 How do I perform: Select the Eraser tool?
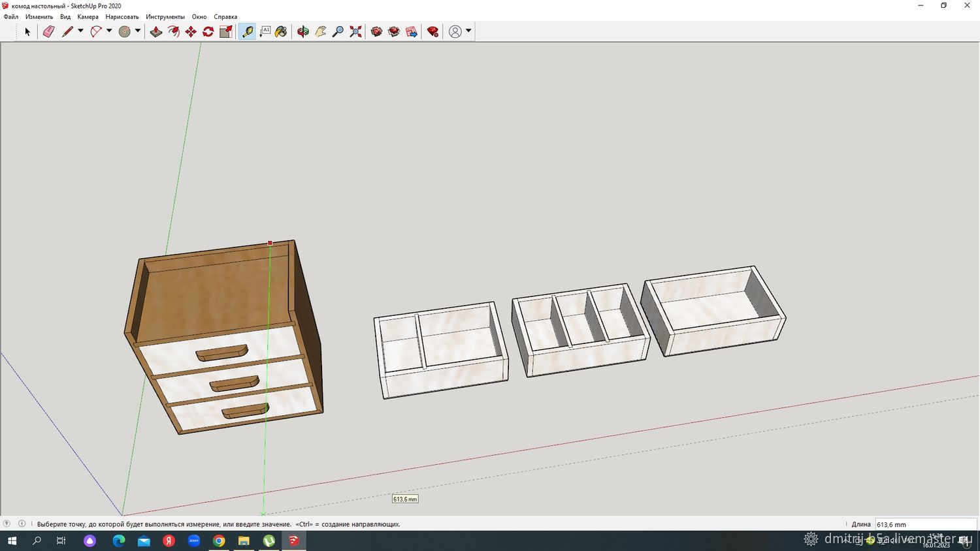48,31
